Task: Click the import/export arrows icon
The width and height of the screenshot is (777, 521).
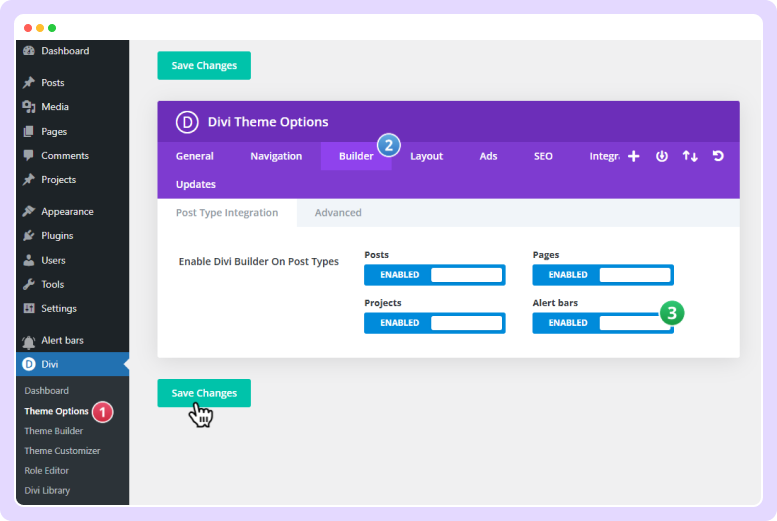Action: 690,157
